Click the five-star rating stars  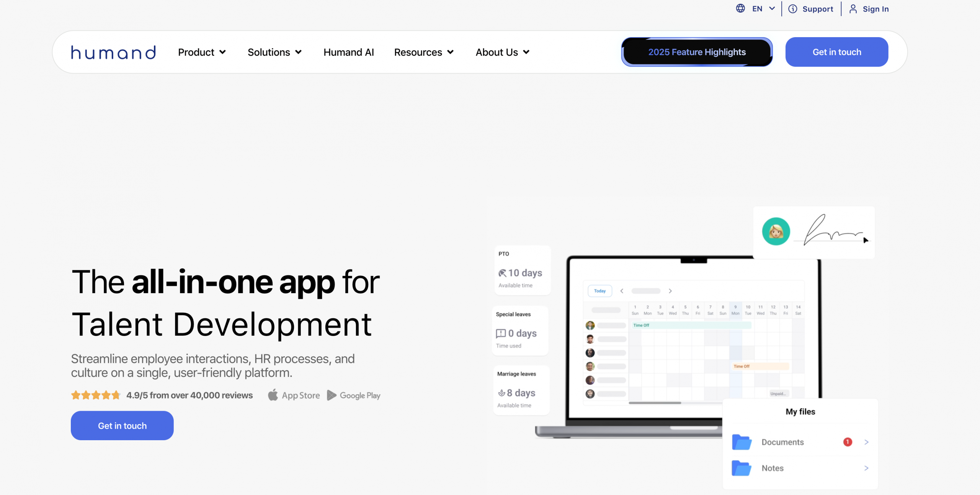(x=96, y=395)
